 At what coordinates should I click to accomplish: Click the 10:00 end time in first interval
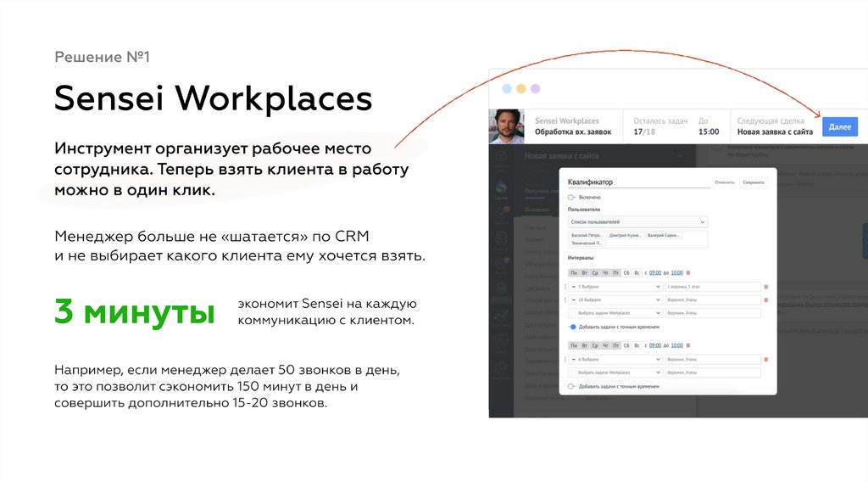[677, 272]
